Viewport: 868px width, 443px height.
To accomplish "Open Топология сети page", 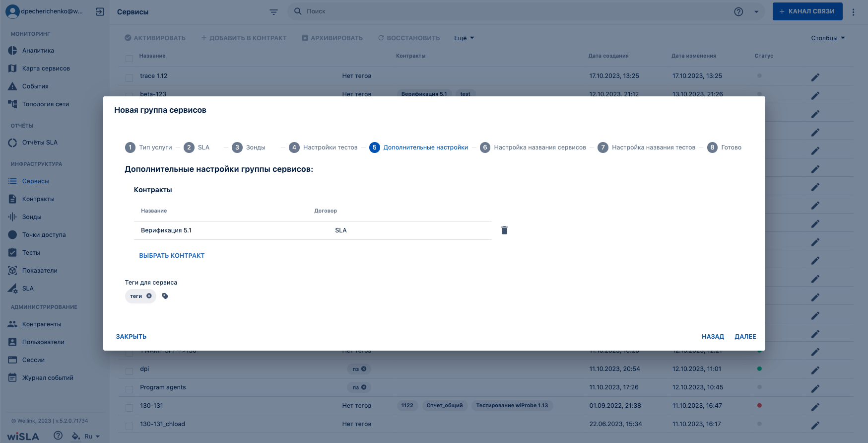I will 46,104.
